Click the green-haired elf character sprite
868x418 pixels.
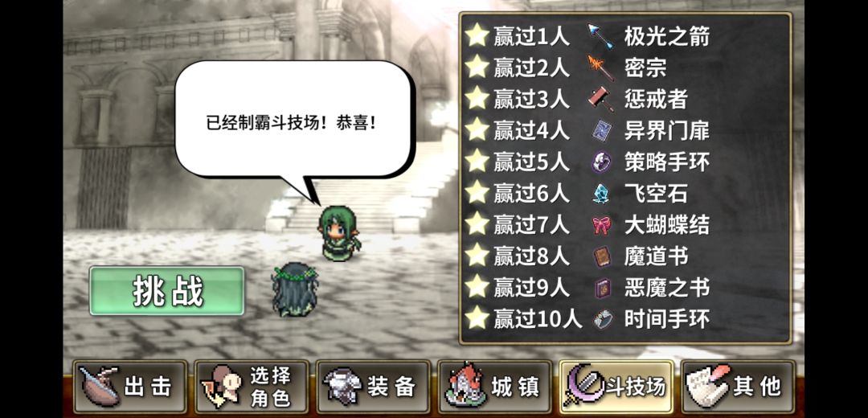tap(339, 232)
